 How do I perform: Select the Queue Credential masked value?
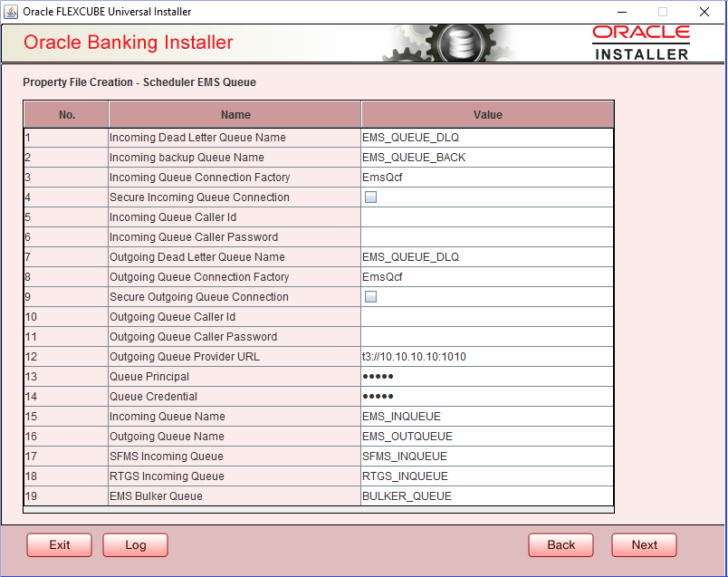(487, 396)
